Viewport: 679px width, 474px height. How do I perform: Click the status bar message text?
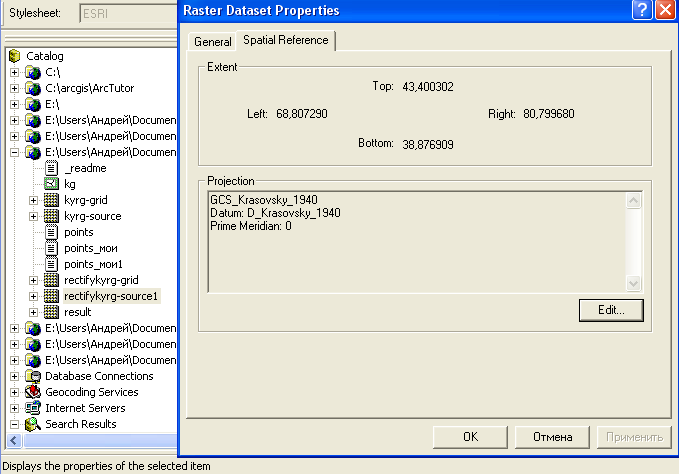107,466
